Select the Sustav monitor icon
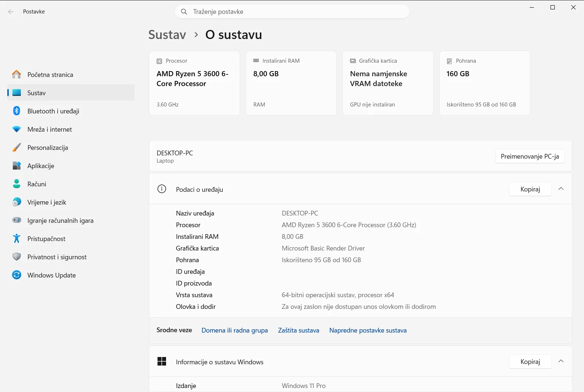The image size is (584, 392). pyautogui.click(x=16, y=93)
